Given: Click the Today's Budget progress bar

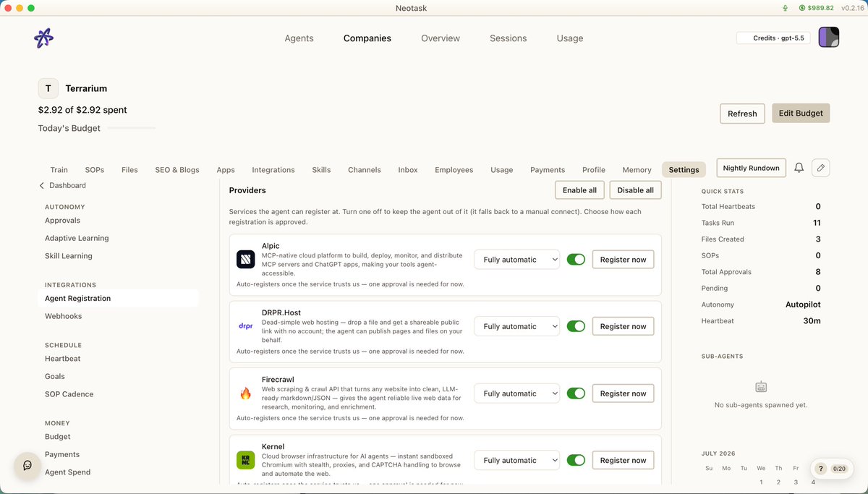Looking at the screenshot, I should tap(131, 128).
